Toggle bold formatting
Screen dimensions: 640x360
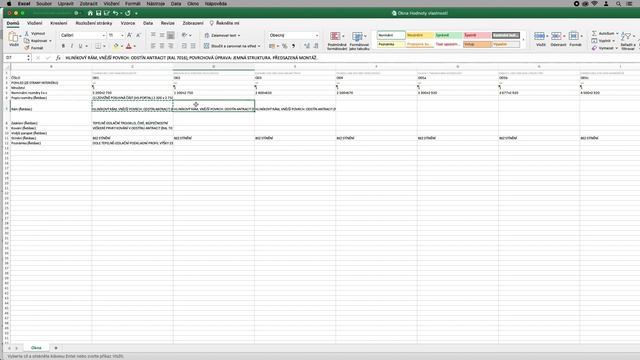63,46
